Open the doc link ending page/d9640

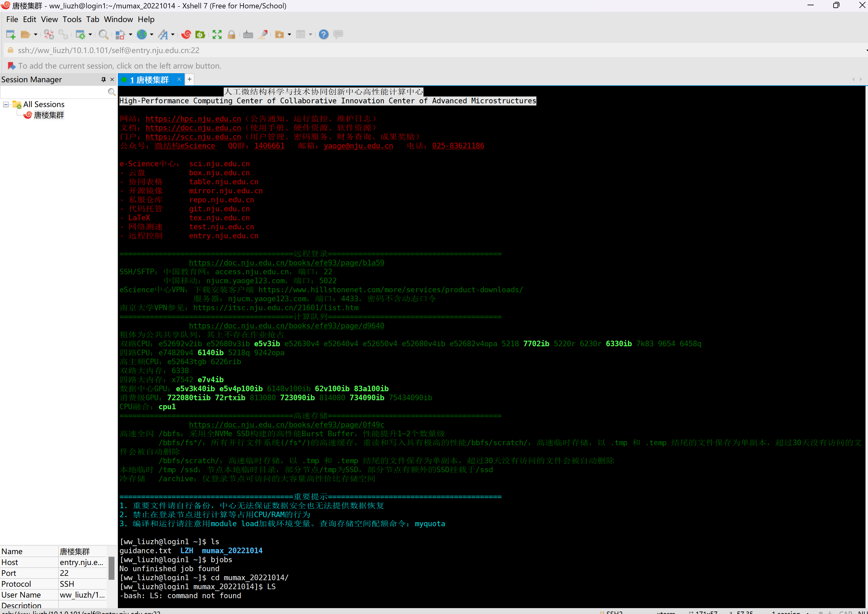click(287, 325)
